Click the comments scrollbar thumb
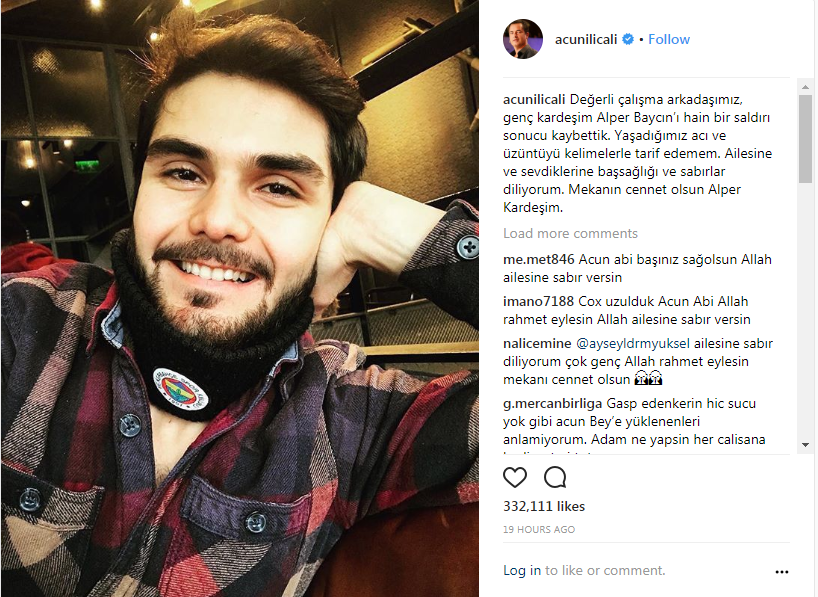Viewport: 818px width, 597px height. coord(805,138)
